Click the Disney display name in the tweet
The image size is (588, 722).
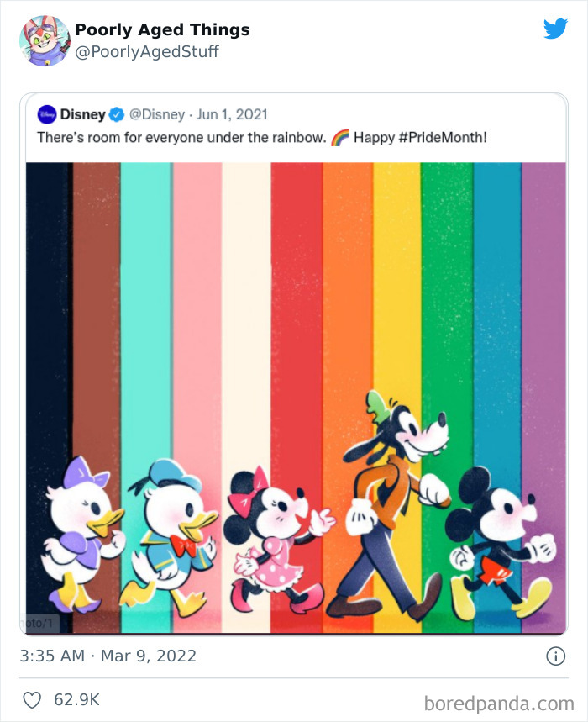point(83,112)
